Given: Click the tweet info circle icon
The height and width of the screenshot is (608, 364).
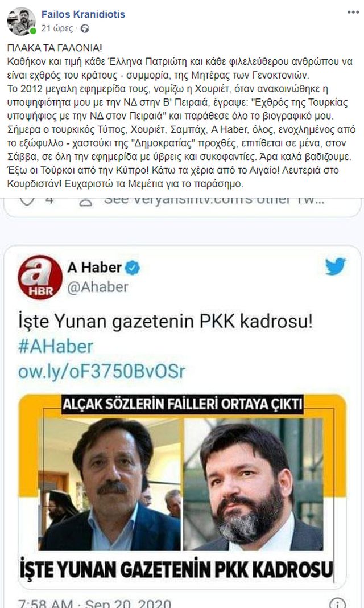Looking at the screenshot, I should [x=337, y=603].
